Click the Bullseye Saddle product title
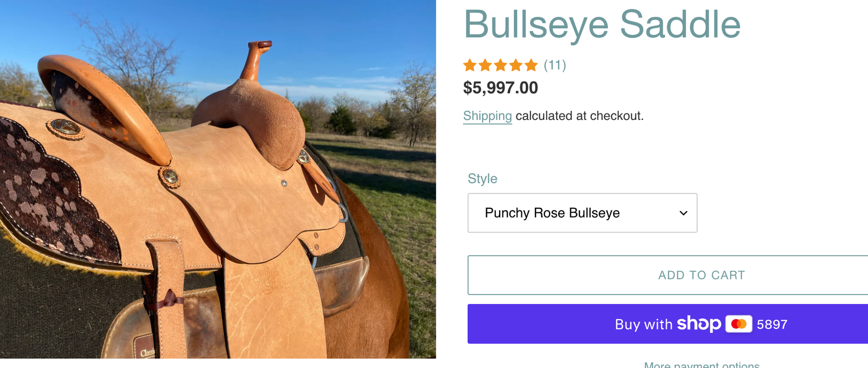 tap(602, 25)
